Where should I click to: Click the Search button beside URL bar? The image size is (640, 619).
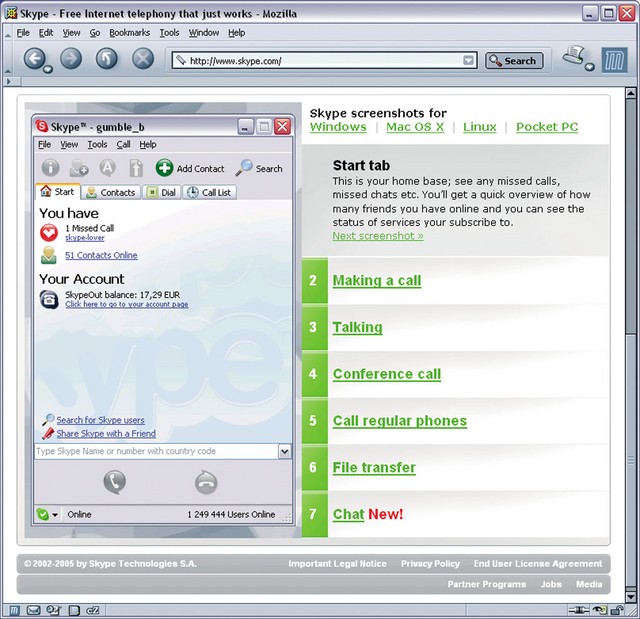(514, 61)
